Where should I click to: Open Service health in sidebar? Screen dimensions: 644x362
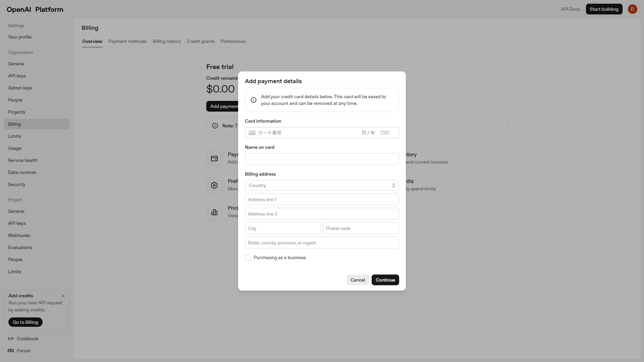tap(23, 160)
